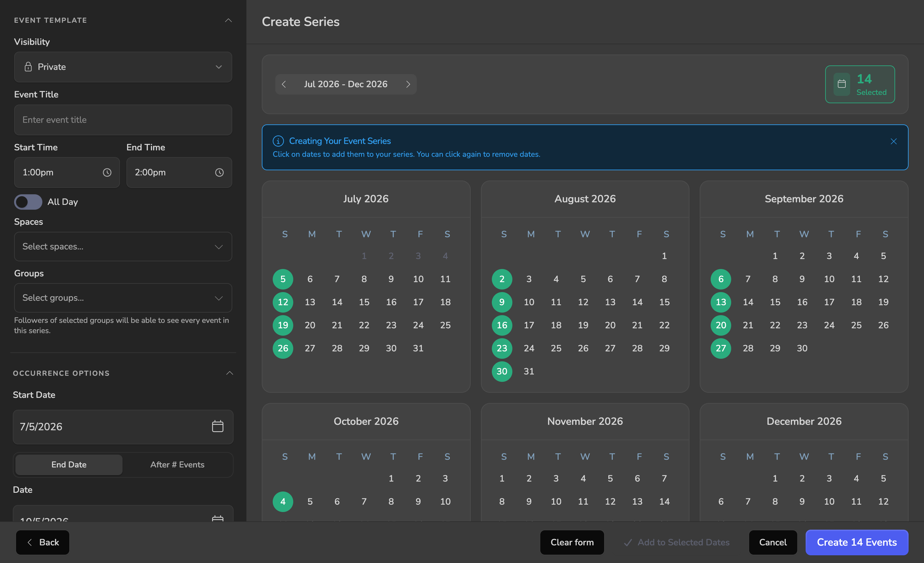This screenshot has height=563, width=924.
Task: Open the Start Date calendar picker icon
Action: 218,426
